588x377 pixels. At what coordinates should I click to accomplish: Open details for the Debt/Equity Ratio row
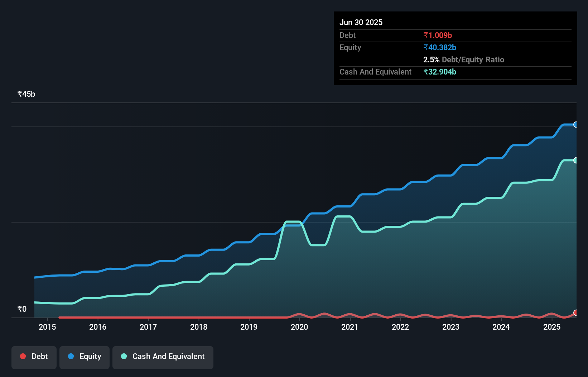(464, 59)
